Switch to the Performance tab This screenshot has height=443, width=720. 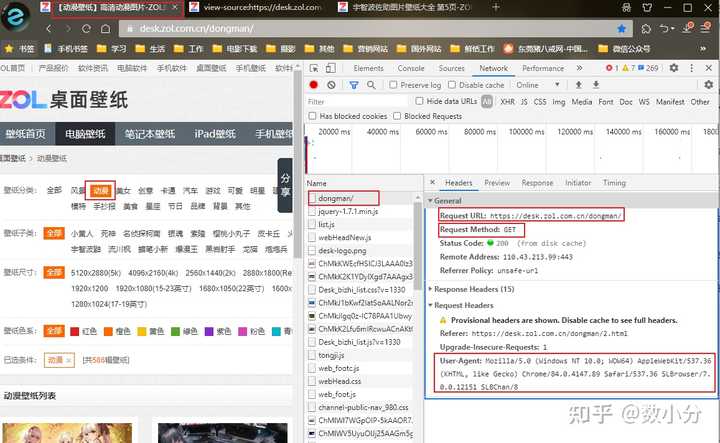pyautogui.click(x=543, y=68)
